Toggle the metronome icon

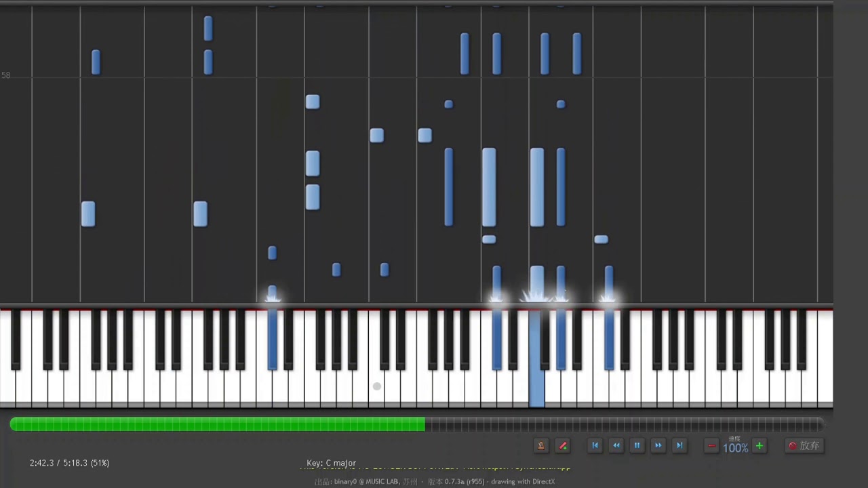[x=541, y=445]
